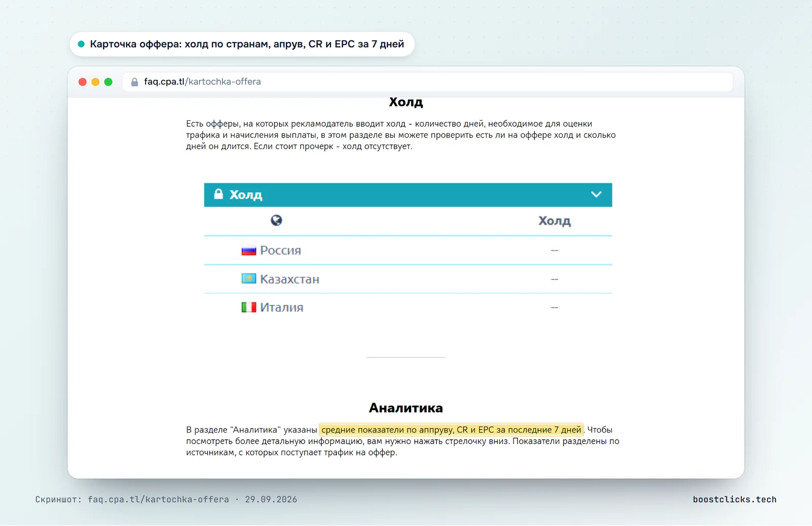Click the boostclicks.tech footer text
The height and width of the screenshot is (526, 812).
(734, 500)
